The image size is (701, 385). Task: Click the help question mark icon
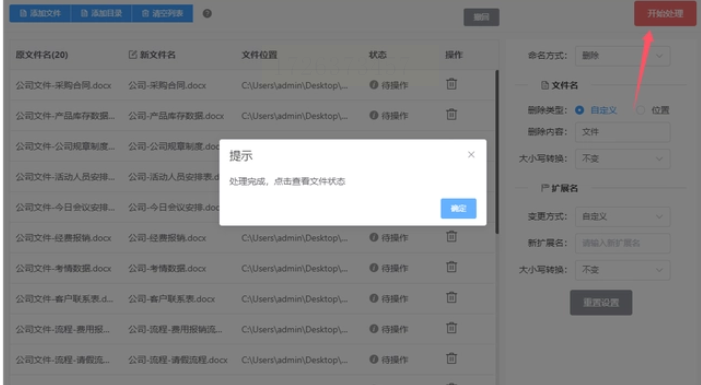[x=207, y=13]
